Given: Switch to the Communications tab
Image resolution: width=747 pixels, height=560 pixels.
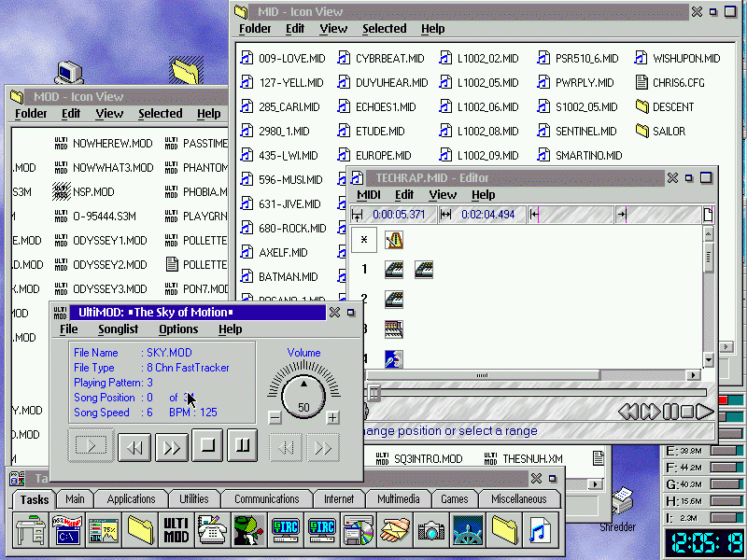Looking at the screenshot, I should [266, 499].
